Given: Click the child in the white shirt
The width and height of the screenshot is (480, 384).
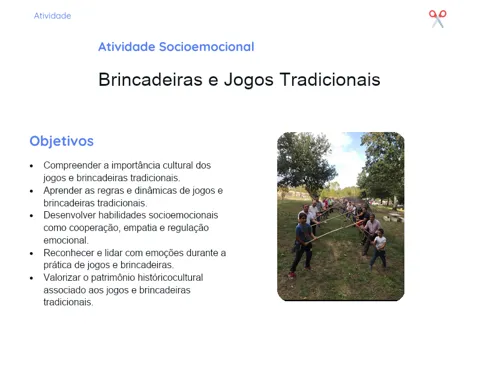Looking at the screenshot, I should click(379, 249).
